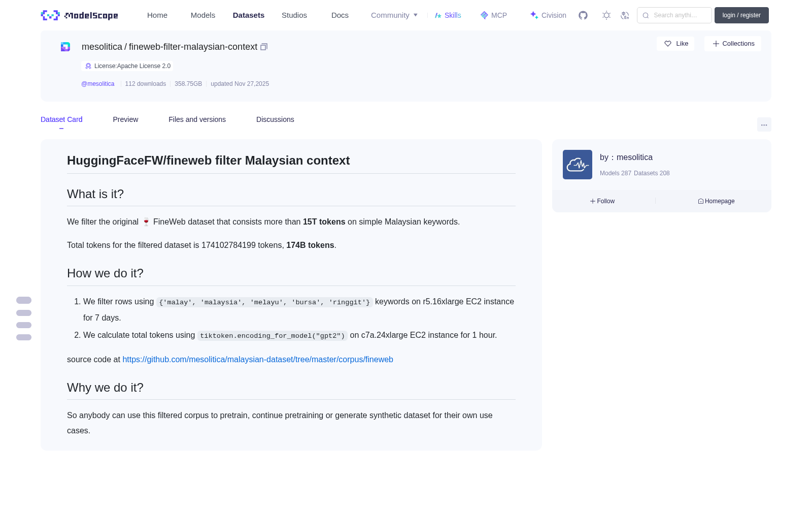Click the search magnifier icon
Screen dimensions: 812x508
(646, 15)
